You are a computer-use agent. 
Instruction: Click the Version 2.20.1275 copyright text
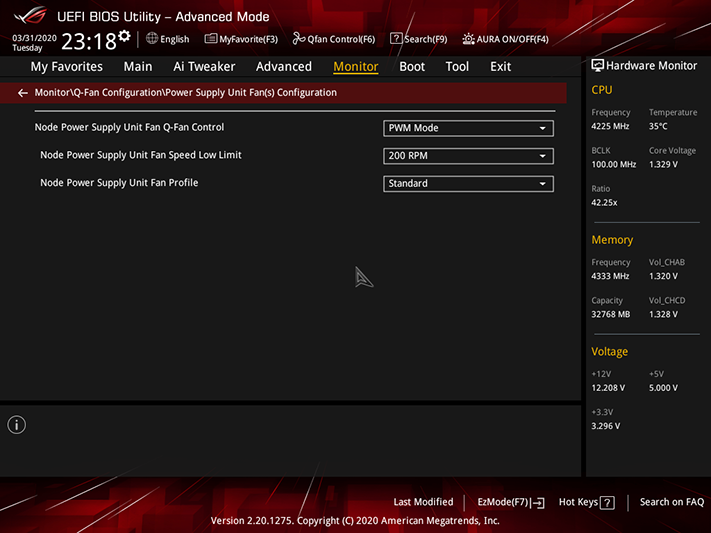tap(355, 520)
